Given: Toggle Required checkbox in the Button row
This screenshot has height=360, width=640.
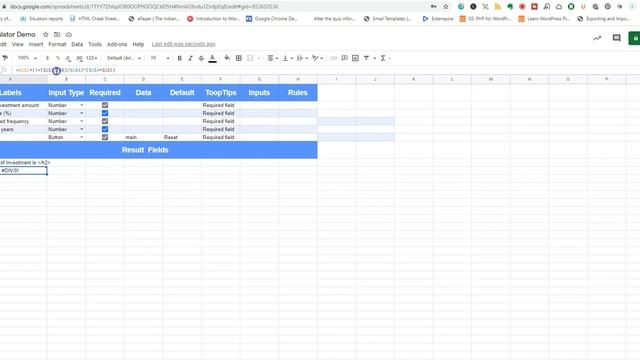Looking at the screenshot, I should coord(105,137).
